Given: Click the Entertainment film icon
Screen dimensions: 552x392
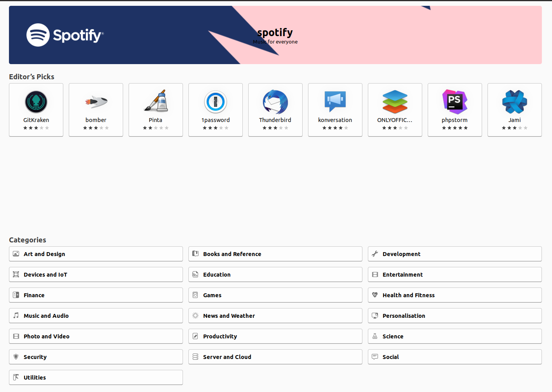Looking at the screenshot, I should (x=375, y=274).
